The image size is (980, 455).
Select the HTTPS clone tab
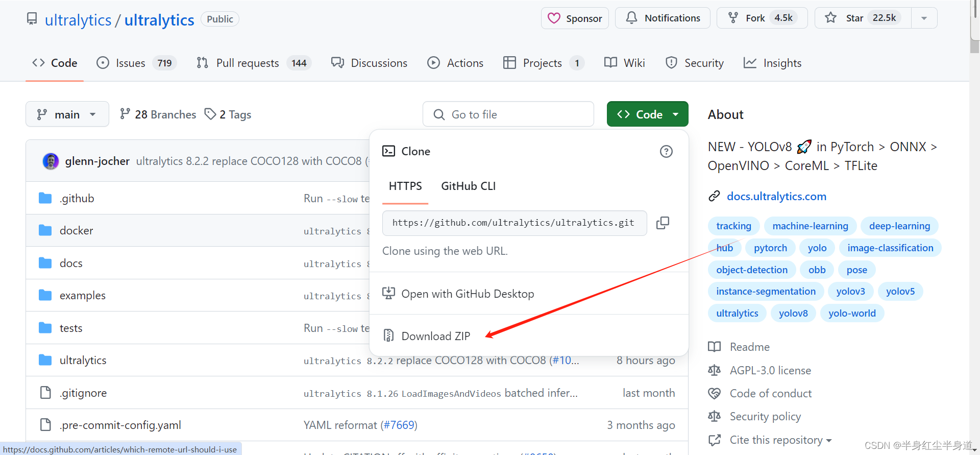405,186
